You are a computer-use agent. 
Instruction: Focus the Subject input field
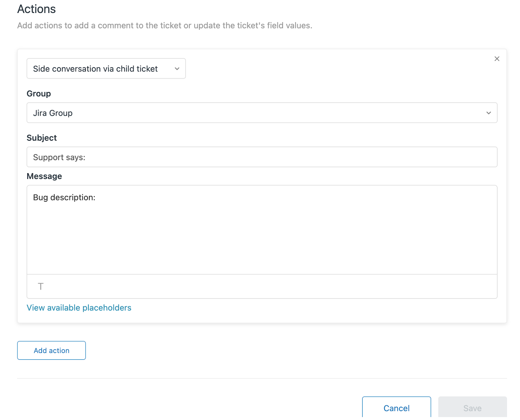(x=262, y=157)
